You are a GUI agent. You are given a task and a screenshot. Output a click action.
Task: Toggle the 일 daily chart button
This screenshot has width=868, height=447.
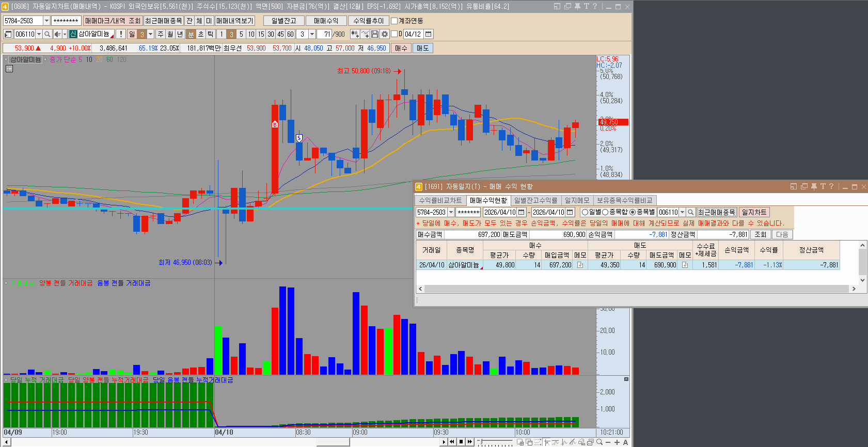point(132,34)
